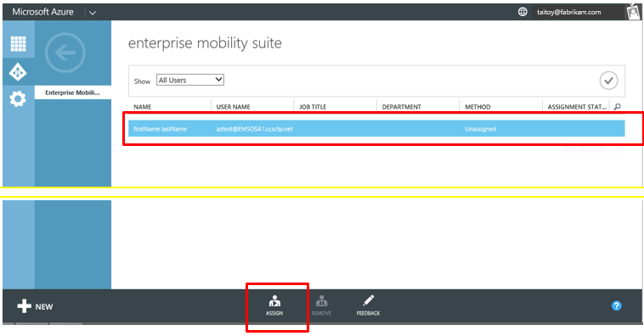Expand the All Users show dropdown
Viewport: 644px width, 336px height.
[190, 80]
